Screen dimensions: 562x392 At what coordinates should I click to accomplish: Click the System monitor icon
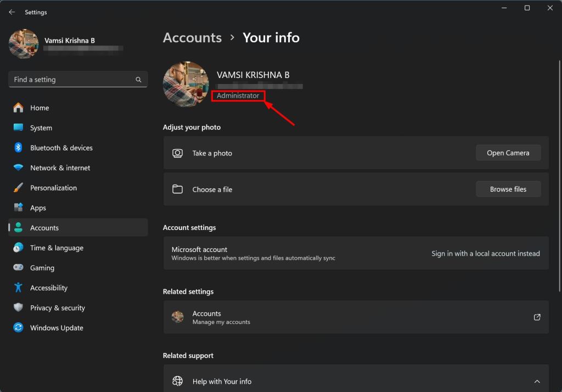[18, 128]
